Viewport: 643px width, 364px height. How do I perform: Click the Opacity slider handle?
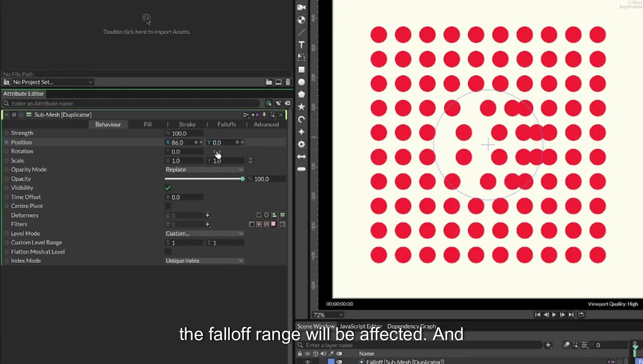(242, 179)
